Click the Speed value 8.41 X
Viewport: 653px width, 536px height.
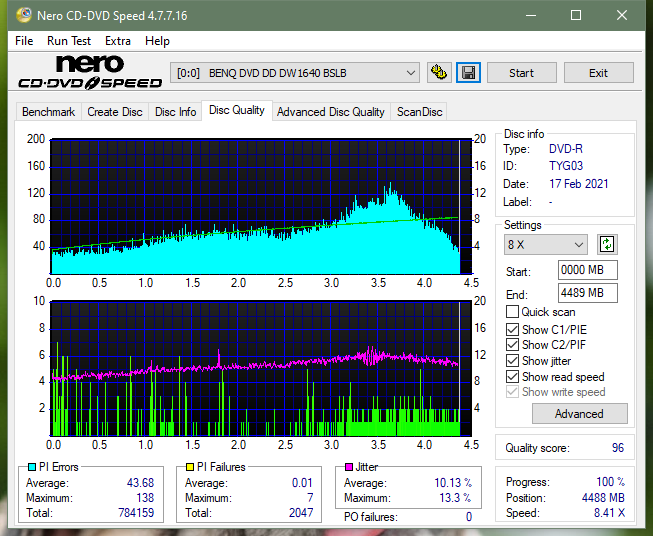point(609,513)
